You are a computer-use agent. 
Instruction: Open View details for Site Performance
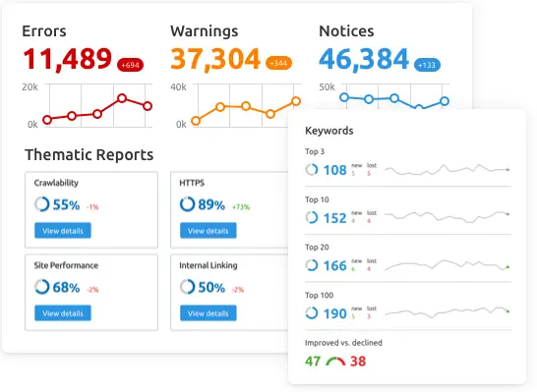[x=63, y=313]
